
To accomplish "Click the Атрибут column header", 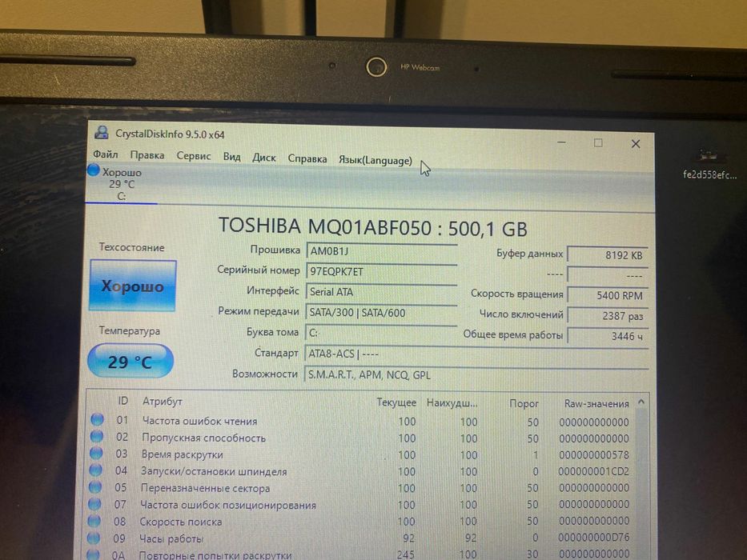I will point(163,402).
